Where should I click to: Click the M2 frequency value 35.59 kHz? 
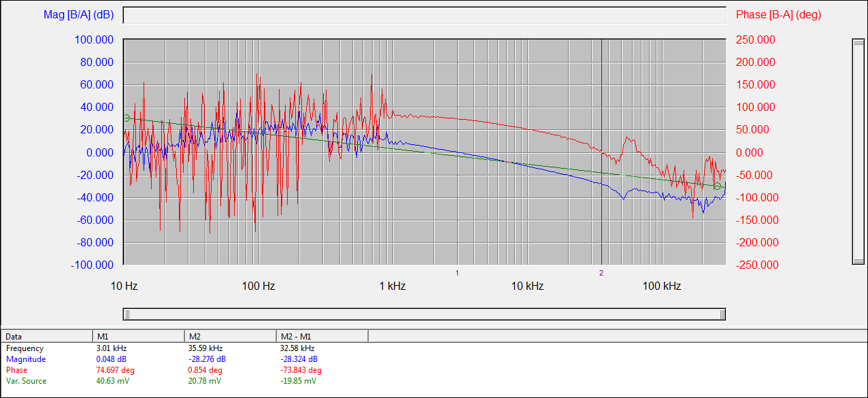(x=205, y=348)
